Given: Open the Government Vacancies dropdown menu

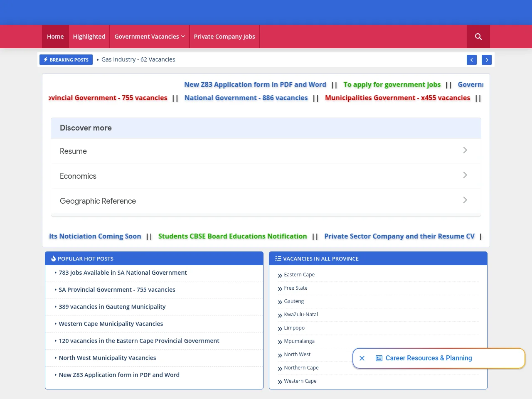Looking at the screenshot, I should tap(150, 37).
